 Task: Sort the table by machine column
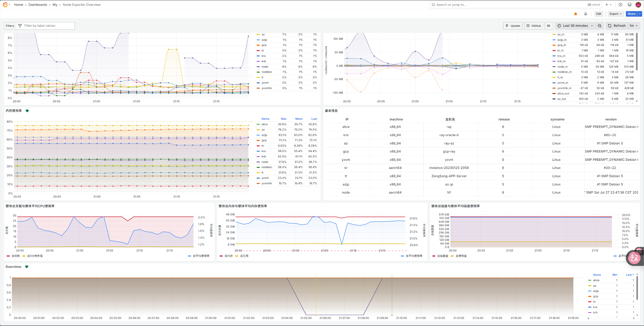(396, 119)
